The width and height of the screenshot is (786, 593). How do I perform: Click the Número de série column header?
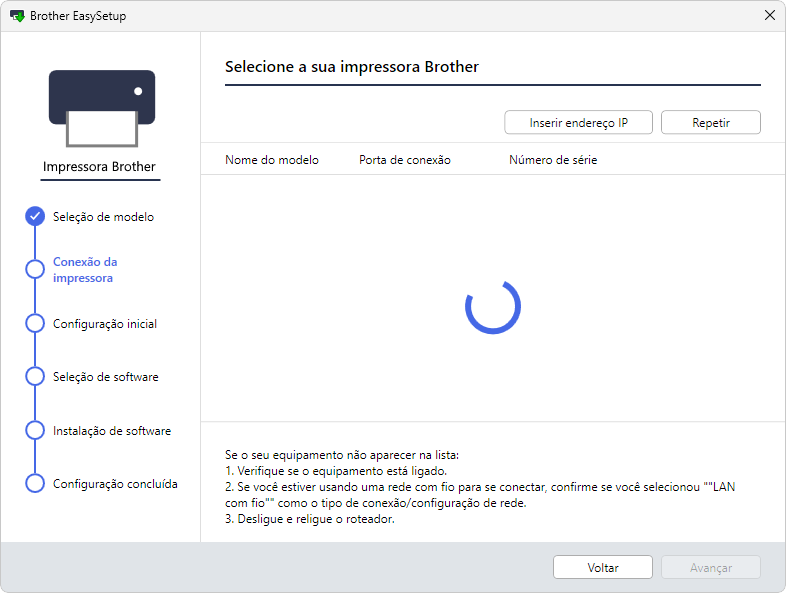tap(553, 160)
